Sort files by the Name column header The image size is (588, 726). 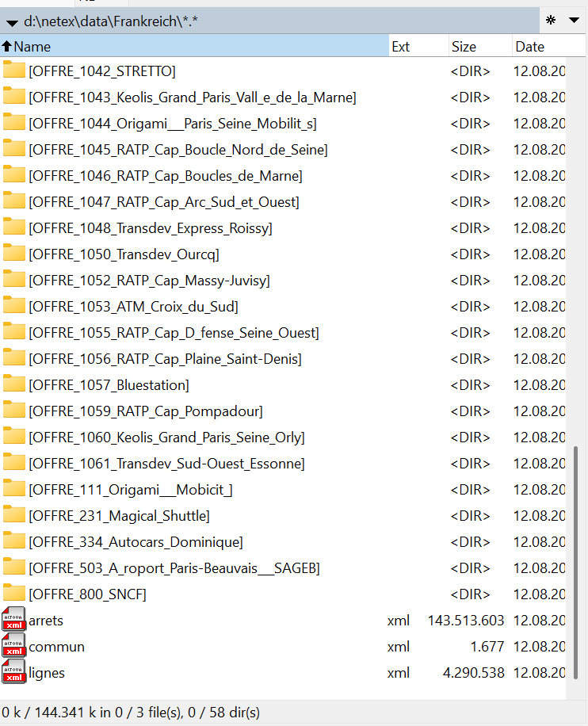pyautogui.click(x=194, y=46)
